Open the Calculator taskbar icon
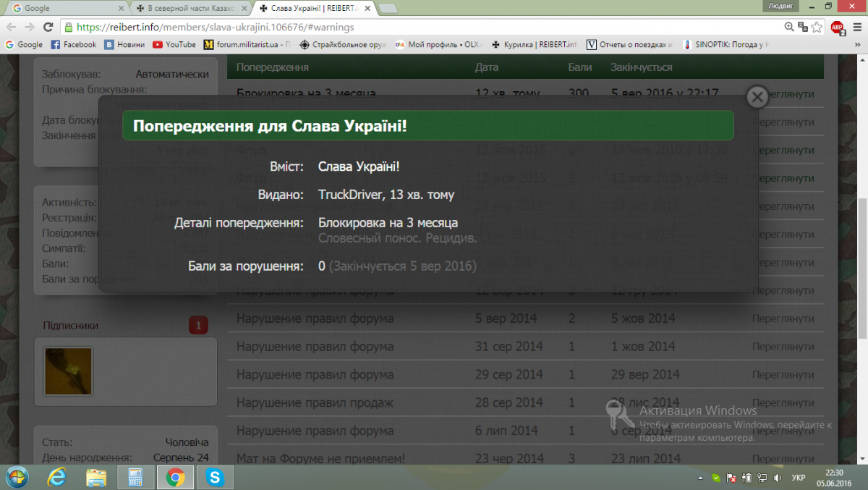The image size is (868, 490). [x=135, y=477]
